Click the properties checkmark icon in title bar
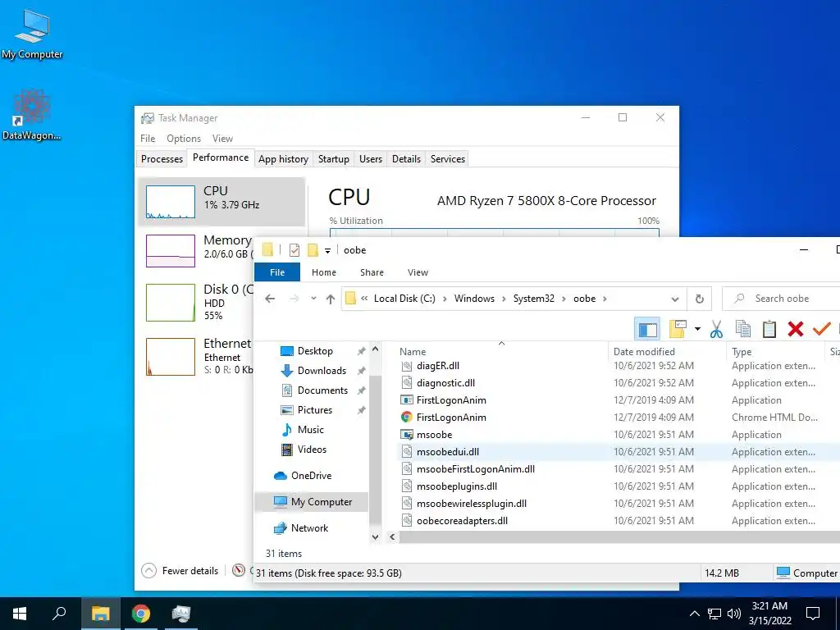This screenshot has width=840, height=630. pyautogui.click(x=294, y=249)
